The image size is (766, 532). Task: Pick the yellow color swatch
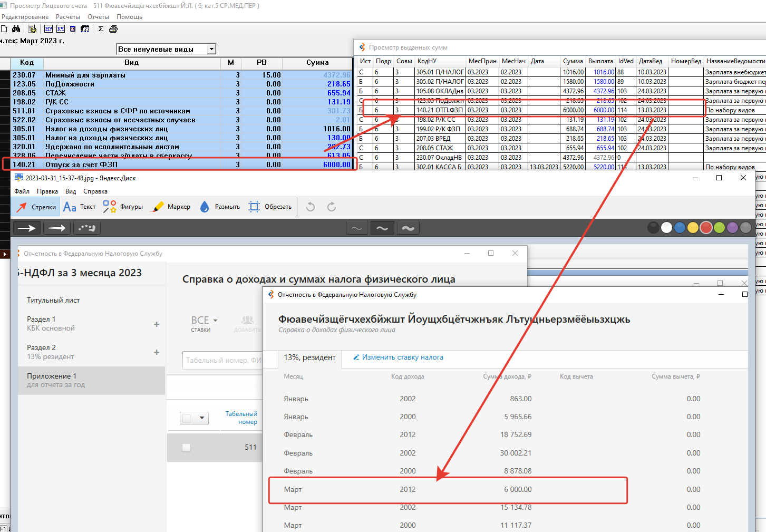pyautogui.click(x=693, y=228)
